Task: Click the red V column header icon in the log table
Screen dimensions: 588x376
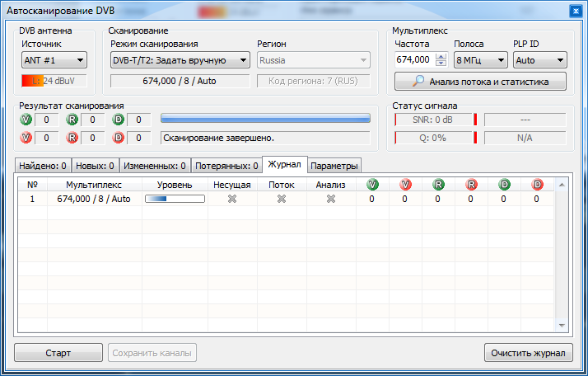Action: coord(404,185)
